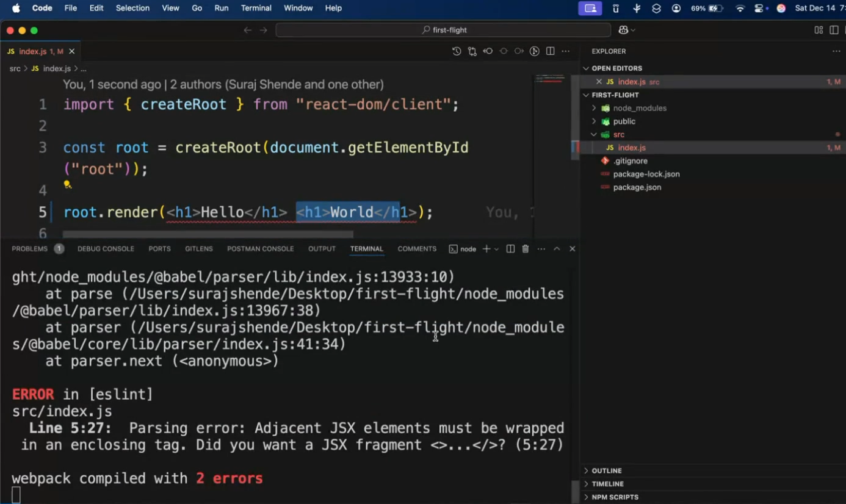
Task: Click customize layout icon in title bar
Action: click(x=819, y=30)
